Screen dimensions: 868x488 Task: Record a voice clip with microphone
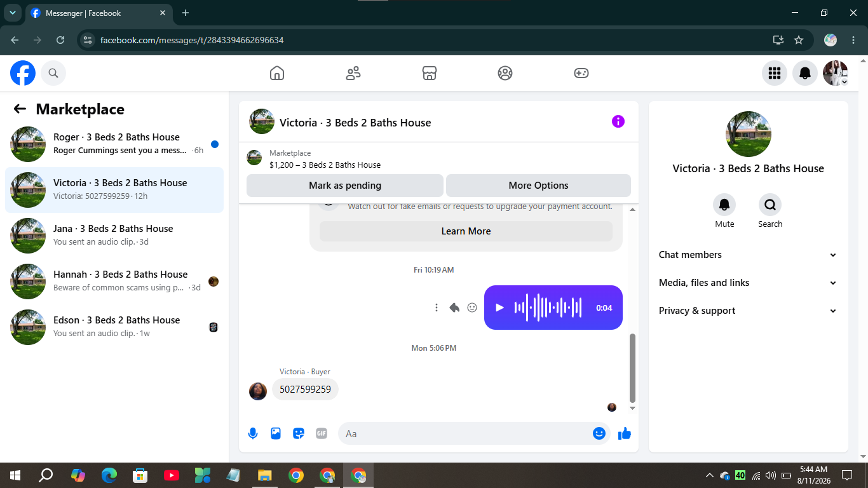[253, 433]
